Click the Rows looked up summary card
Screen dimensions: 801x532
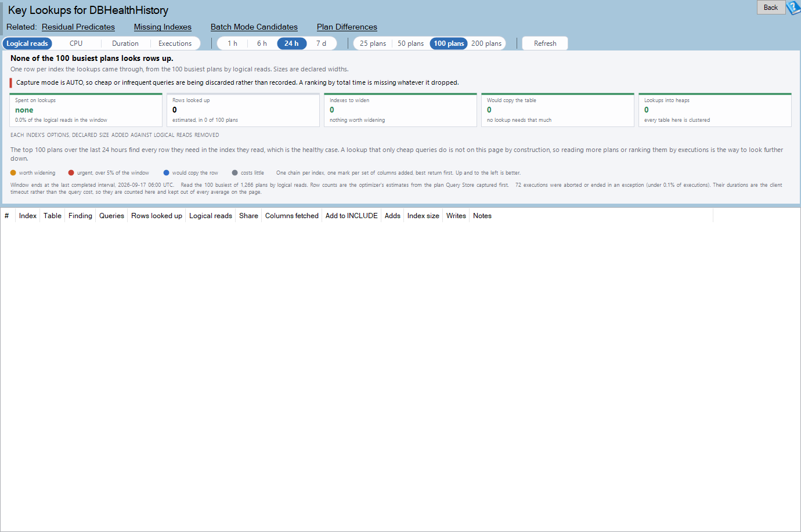click(243, 110)
